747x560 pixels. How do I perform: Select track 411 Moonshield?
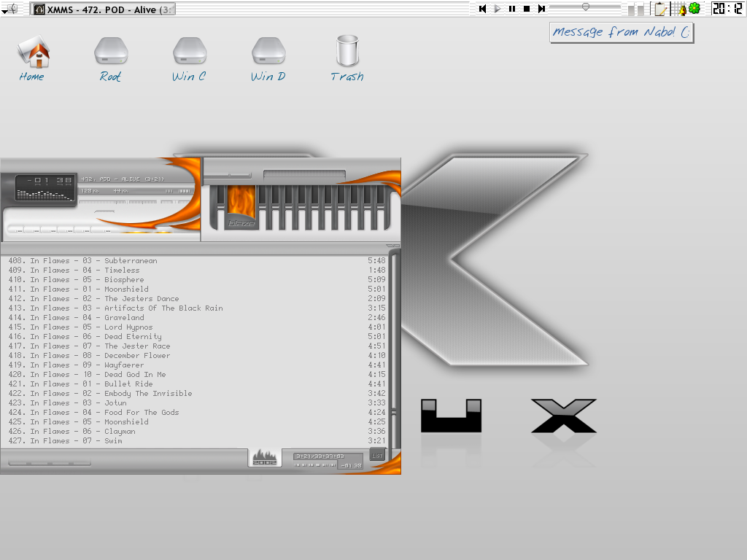197,289
